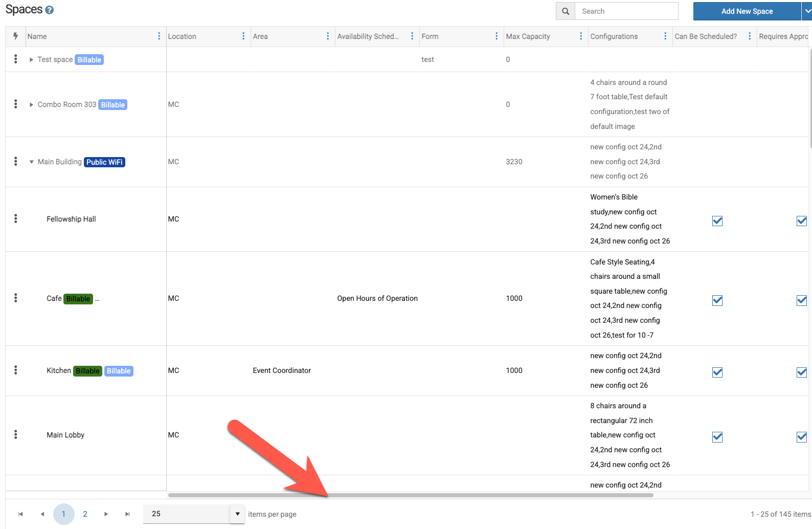812x529 pixels.
Task: Go to page 2
Action: (x=85, y=514)
